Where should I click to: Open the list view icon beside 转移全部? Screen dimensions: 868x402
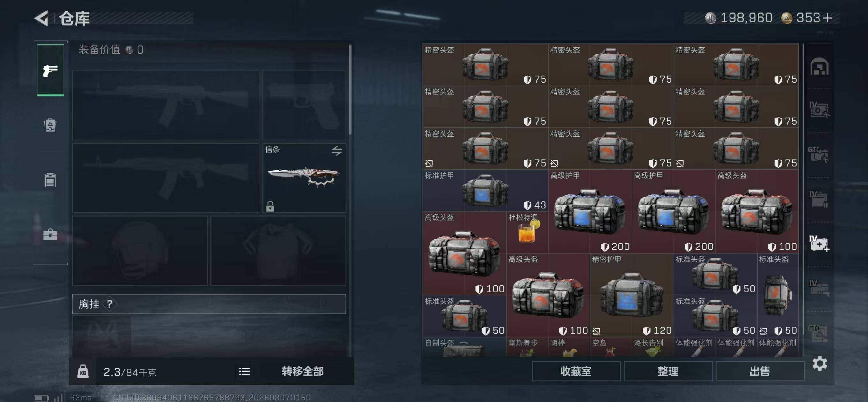click(x=244, y=371)
